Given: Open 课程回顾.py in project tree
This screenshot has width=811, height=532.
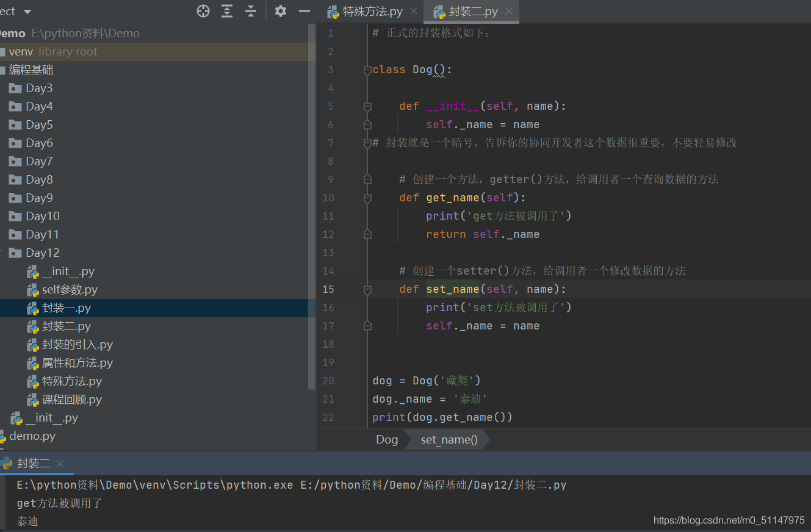Looking at the screenshot, I should (71, 400).
